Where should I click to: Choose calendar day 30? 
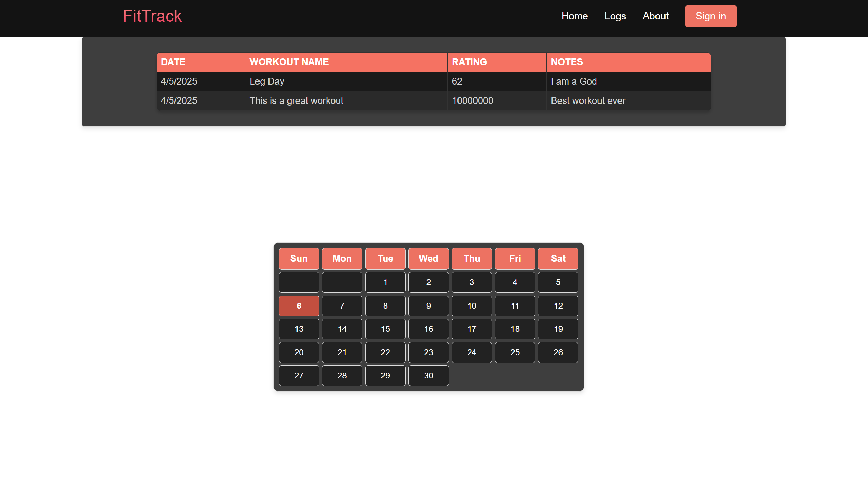[x=428, y=376]
